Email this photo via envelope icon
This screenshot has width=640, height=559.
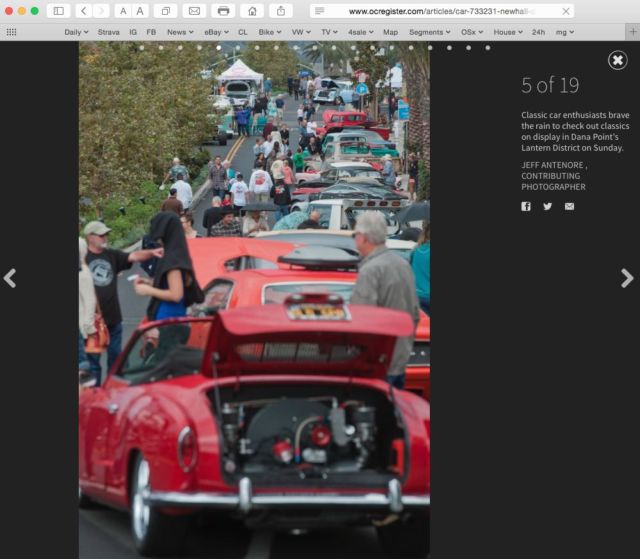(569, 206)
